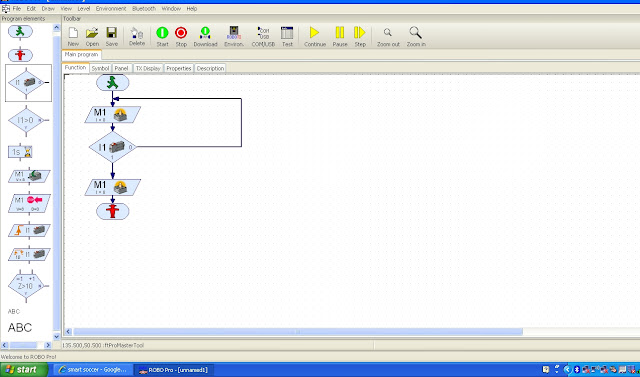This screenshot has width=640, height=377.
Task: Select motor output M1 element in palette
Action: (x=29, y=176)
